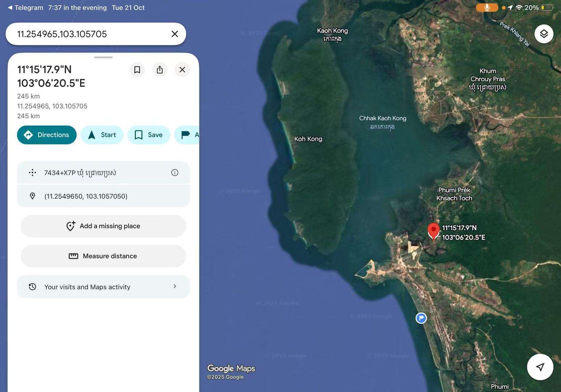Show plus code info
The height and width of the screenshot is (392, 561).
[175, 173]
